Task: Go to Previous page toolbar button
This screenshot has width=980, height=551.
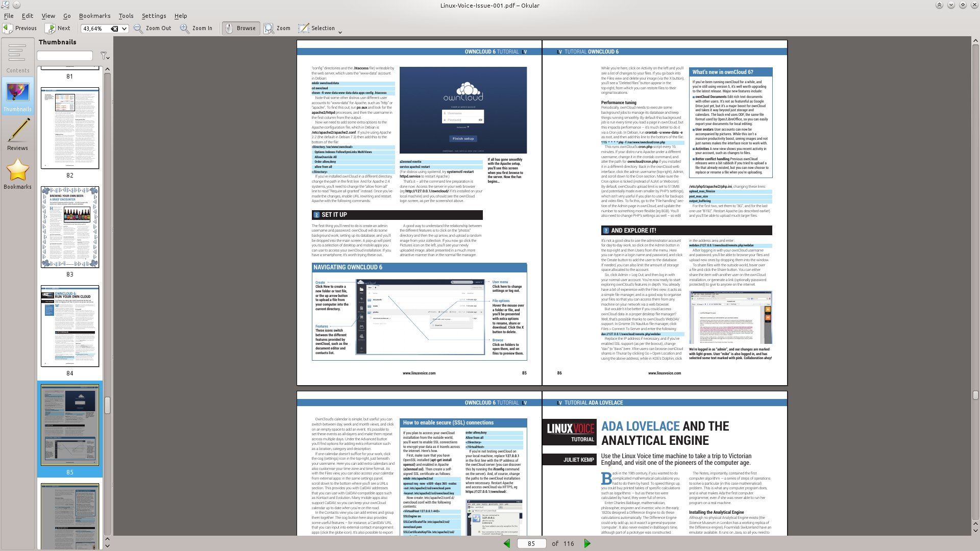Action: (x=20, y=29)
